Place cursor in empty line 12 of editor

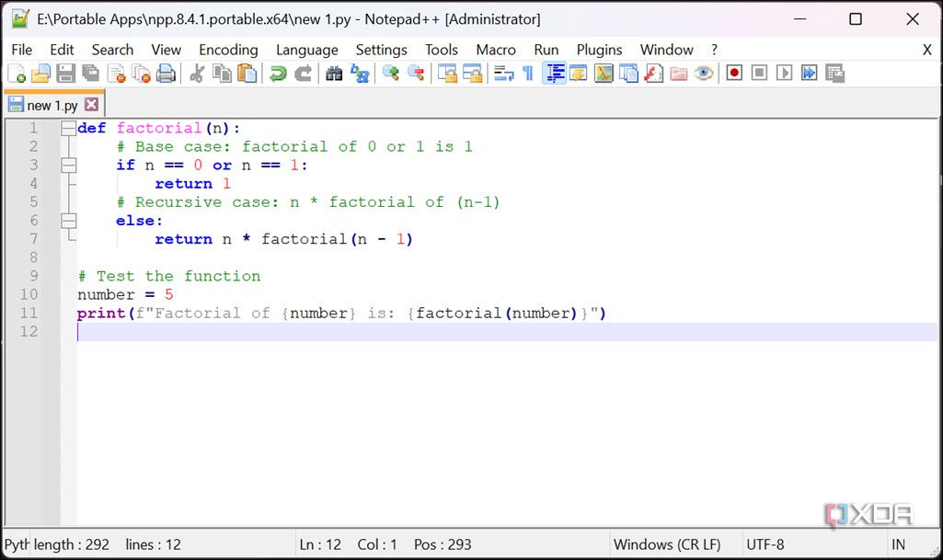pos(507,332)
